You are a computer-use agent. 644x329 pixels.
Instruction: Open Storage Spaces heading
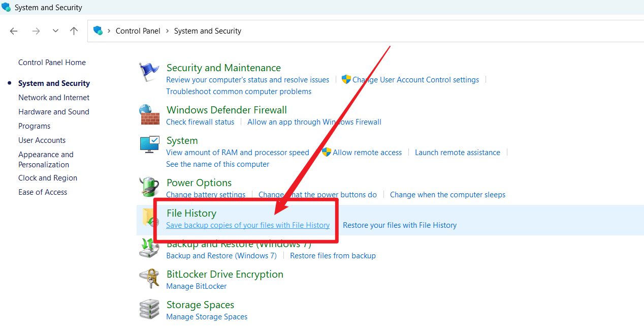click(201, 305)
